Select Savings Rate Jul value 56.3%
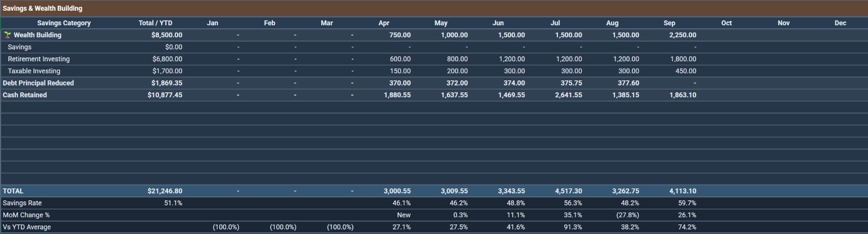 (x=573, y=203)
